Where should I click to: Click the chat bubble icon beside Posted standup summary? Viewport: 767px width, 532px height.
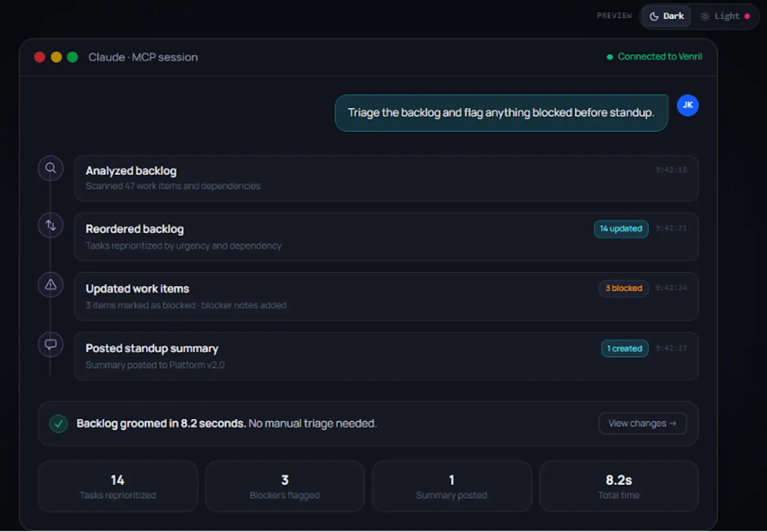point(50,345)
